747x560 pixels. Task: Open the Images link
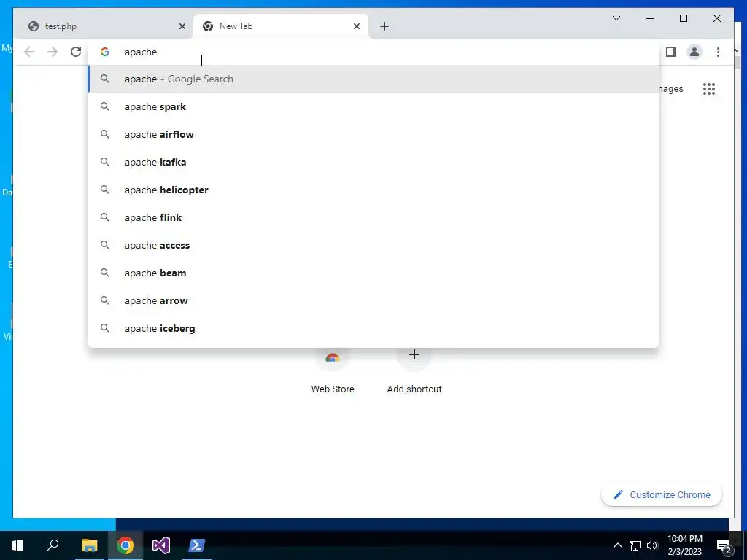[x=671, y=89]
